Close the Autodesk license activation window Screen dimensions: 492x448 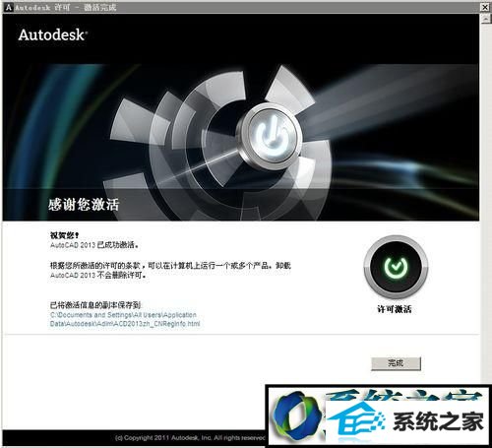click(x=485, y=7)
